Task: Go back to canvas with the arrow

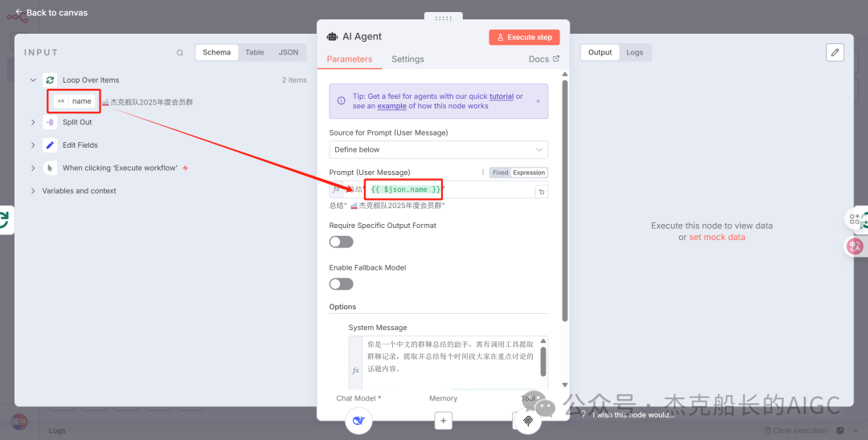Action: (18, 11)
